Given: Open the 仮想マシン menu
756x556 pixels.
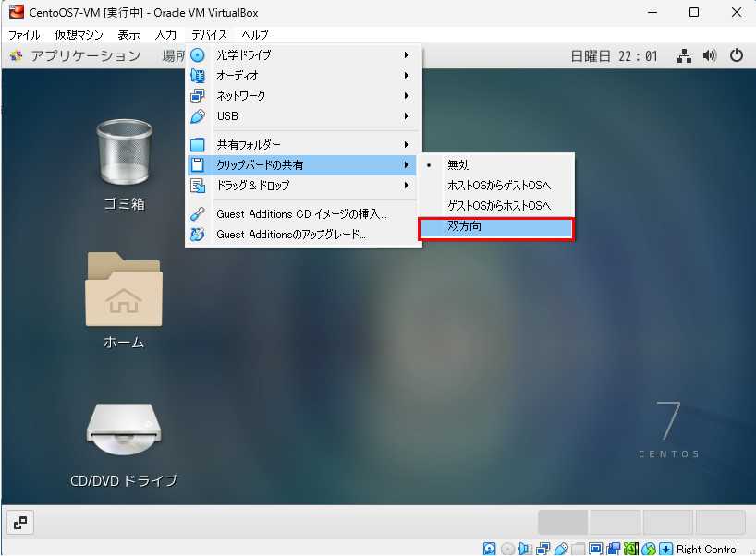Looking at the screenshot, I should [x=79, y=34].
